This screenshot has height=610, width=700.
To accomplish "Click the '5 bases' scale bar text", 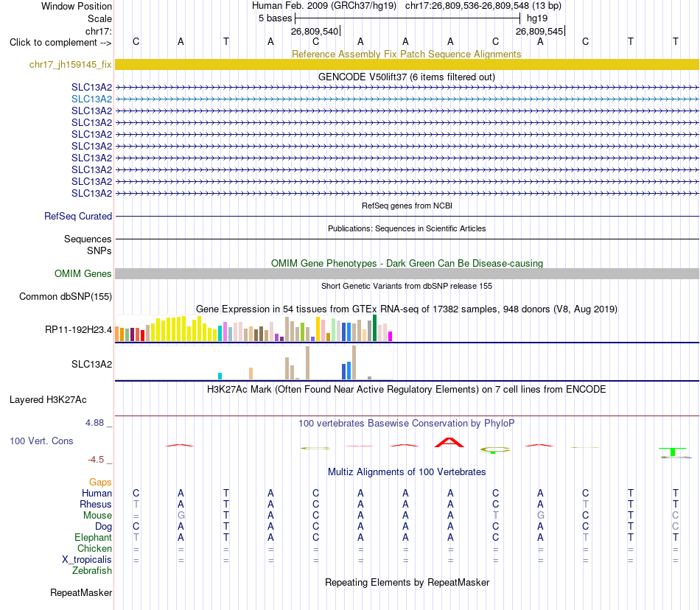I will 275,18.
